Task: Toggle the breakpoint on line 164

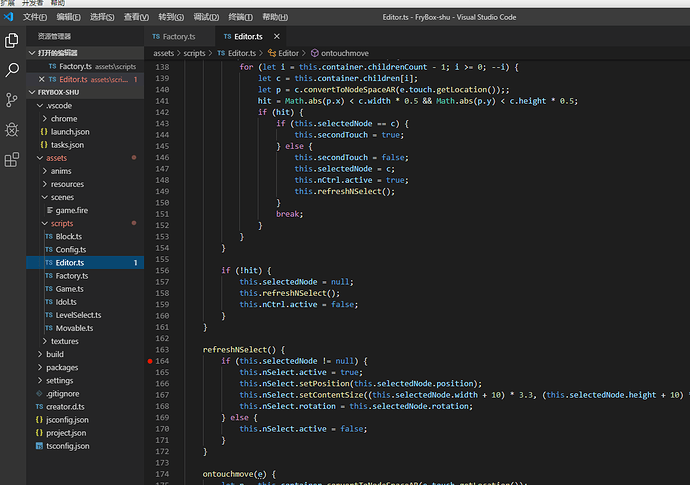Action: coord(150,360)
